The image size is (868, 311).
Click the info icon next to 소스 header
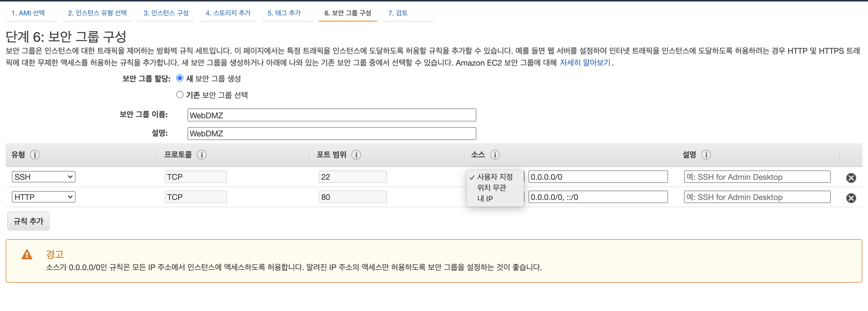495,155
